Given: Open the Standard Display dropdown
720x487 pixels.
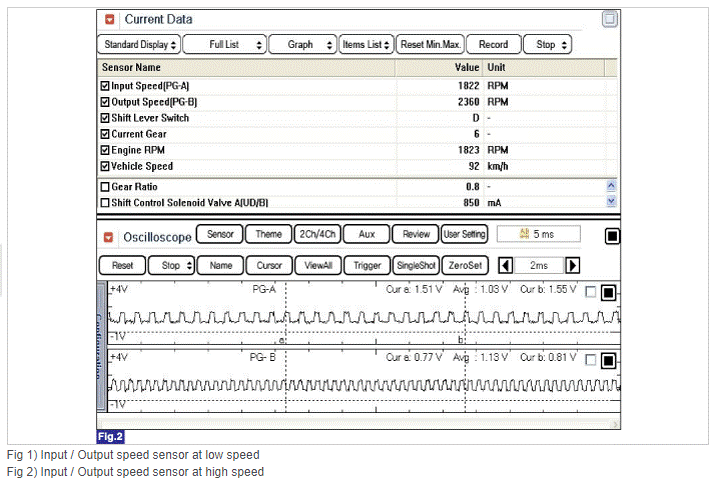Looking at the screenshot, I should point(139,45).
